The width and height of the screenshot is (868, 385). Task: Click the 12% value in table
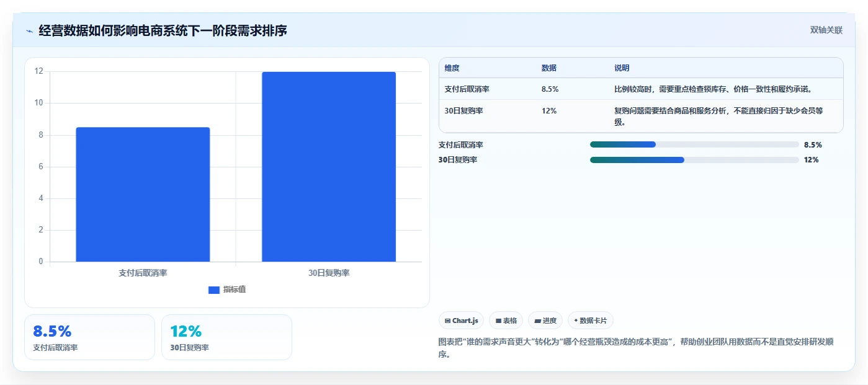pyautogui.click(x=549, y=111)
